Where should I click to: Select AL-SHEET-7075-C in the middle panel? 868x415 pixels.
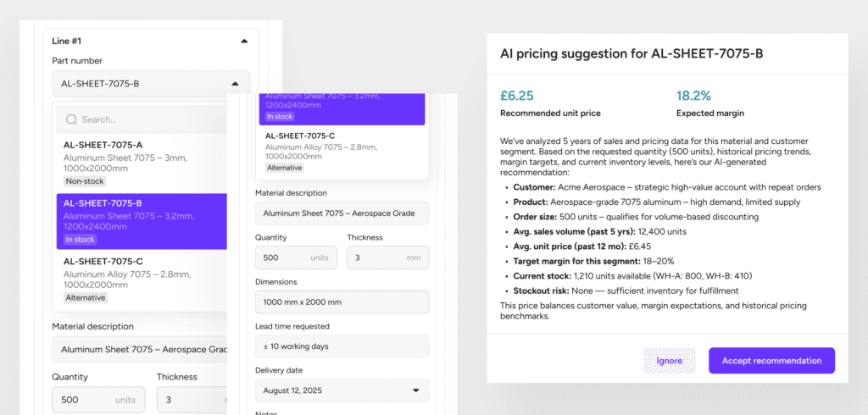342,151
